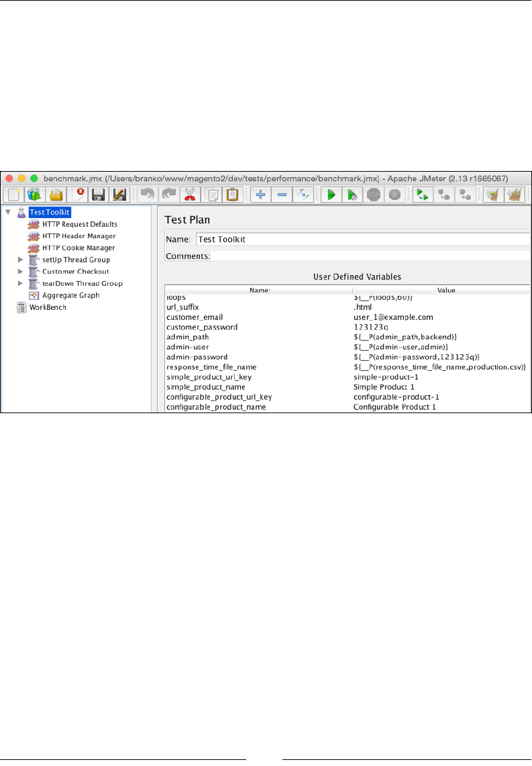Click the Toggle enable/disable icon

pos(303,195)
